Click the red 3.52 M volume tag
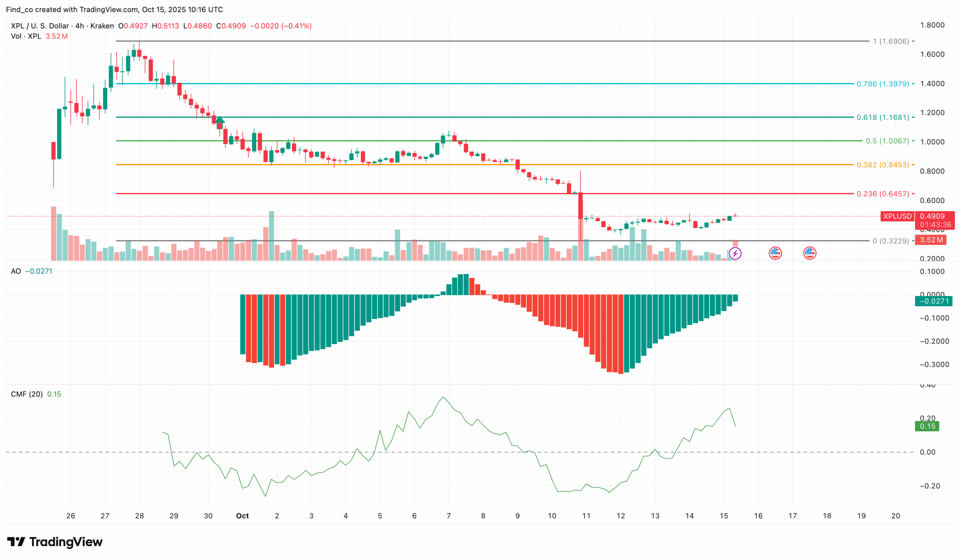 [931, 240]
